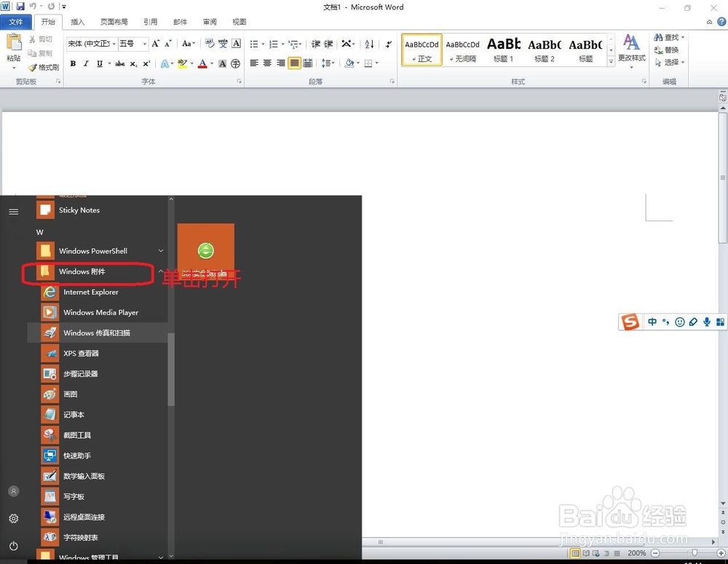Click the subscript icon in the Font group
Image resolution: width=728 pixels, height=564 pixels.
tap(133, 63)
